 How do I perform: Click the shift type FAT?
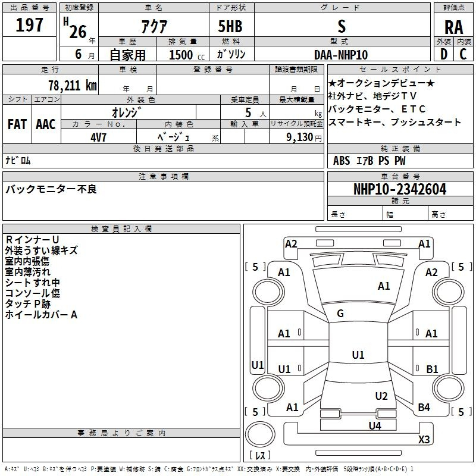(17, 124)
